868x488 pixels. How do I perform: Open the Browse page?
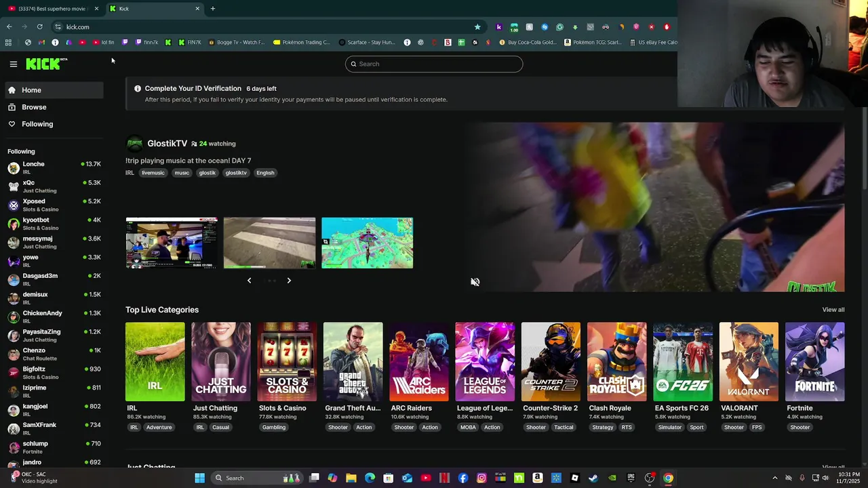click(53, 107)
